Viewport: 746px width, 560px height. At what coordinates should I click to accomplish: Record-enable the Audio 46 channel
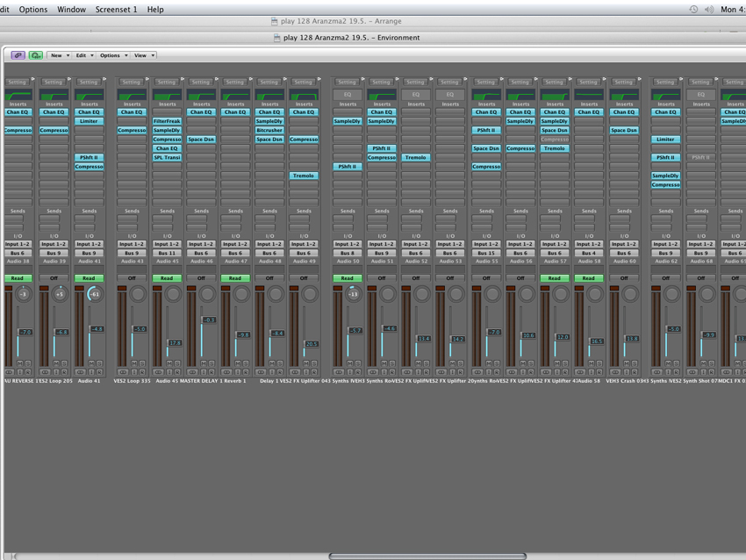click(x=212, y=372)
